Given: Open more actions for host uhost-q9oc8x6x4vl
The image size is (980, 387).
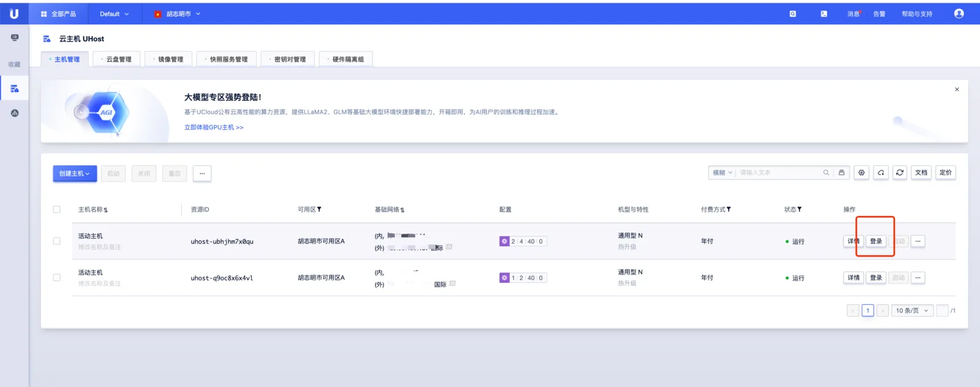Looking at the screenshot, I should click(x=918, y=278).
